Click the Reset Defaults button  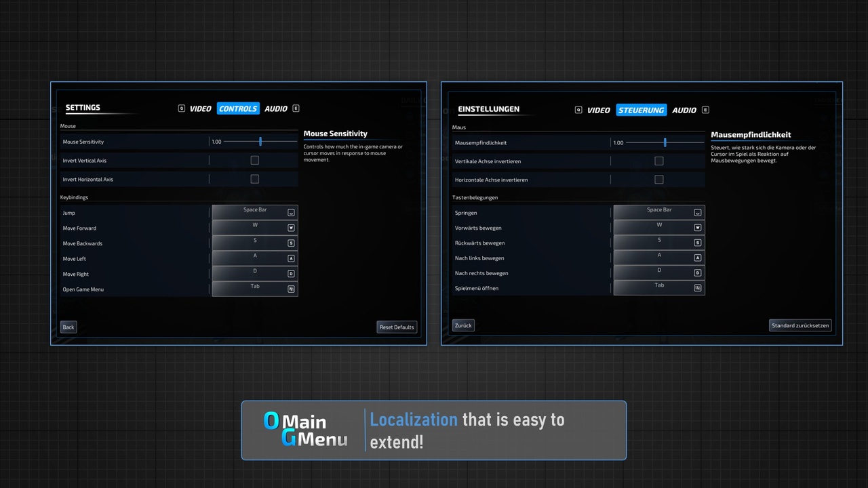[396, 327]
